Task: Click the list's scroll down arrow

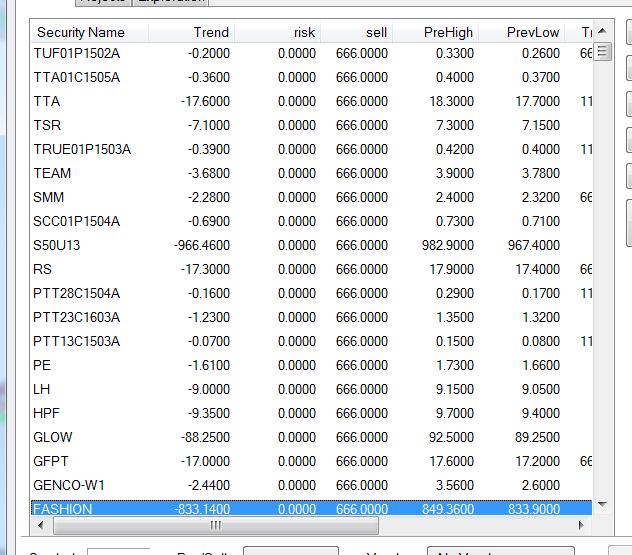Action: coord(603,504)
